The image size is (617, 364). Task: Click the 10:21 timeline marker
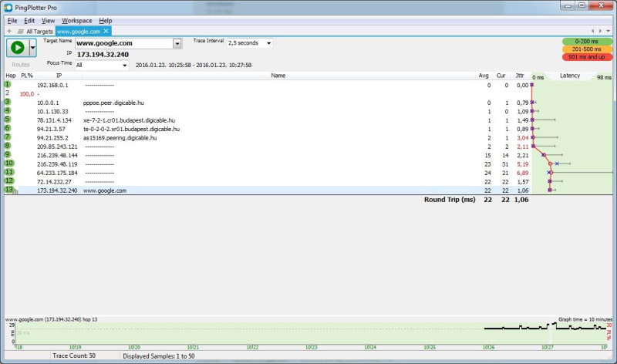pos(193,348)
